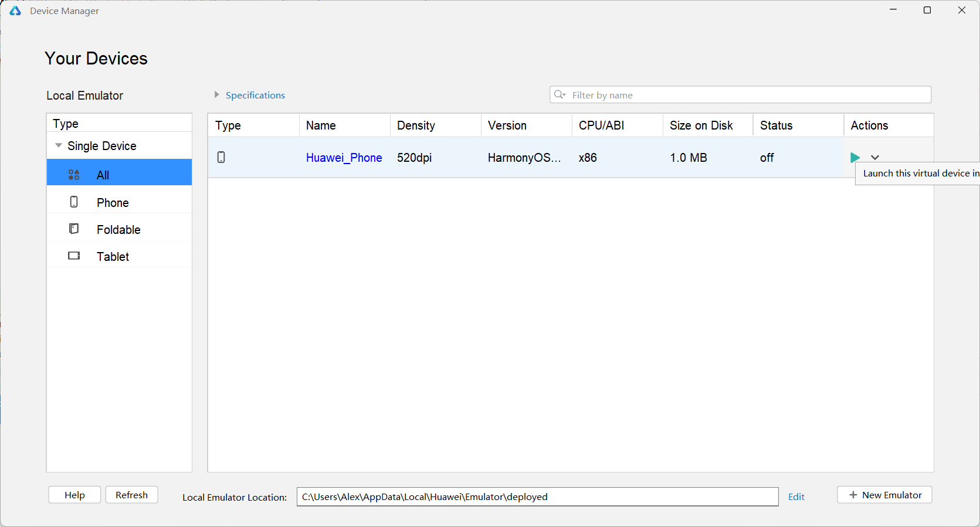The width and height of the screenshot is (980, 527).
Task: Click Edit link for emulator location
Action: [796, 497]
